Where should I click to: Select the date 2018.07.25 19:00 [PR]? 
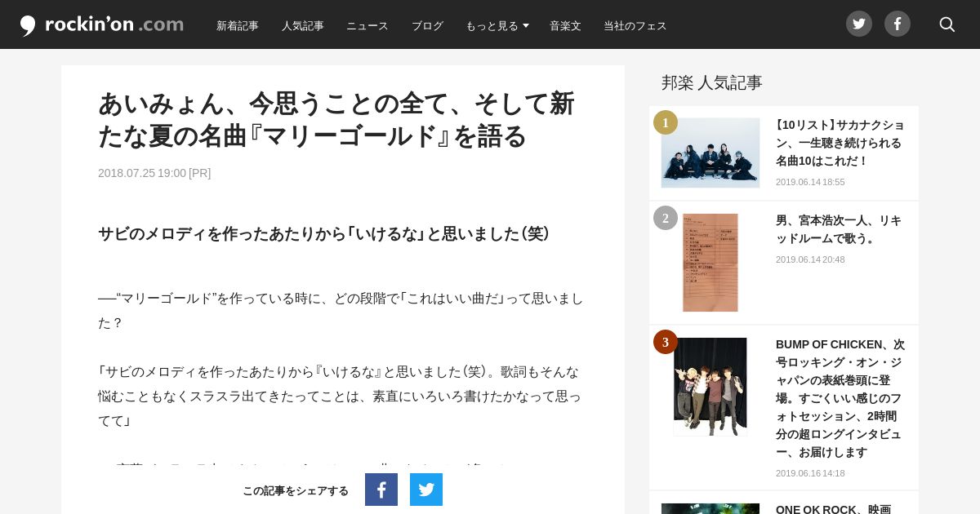pos(154,173)
